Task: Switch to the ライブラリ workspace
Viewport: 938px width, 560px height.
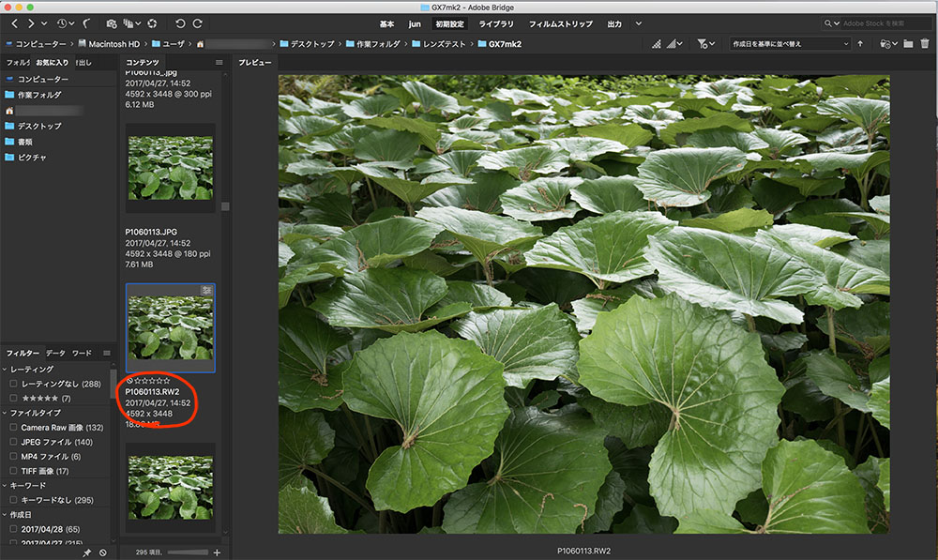Action: click(x=496, y=23)
